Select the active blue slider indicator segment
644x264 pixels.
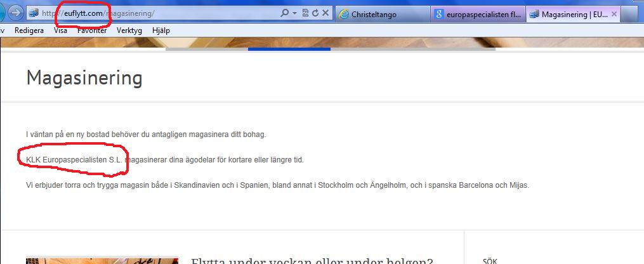pos(289,49)
